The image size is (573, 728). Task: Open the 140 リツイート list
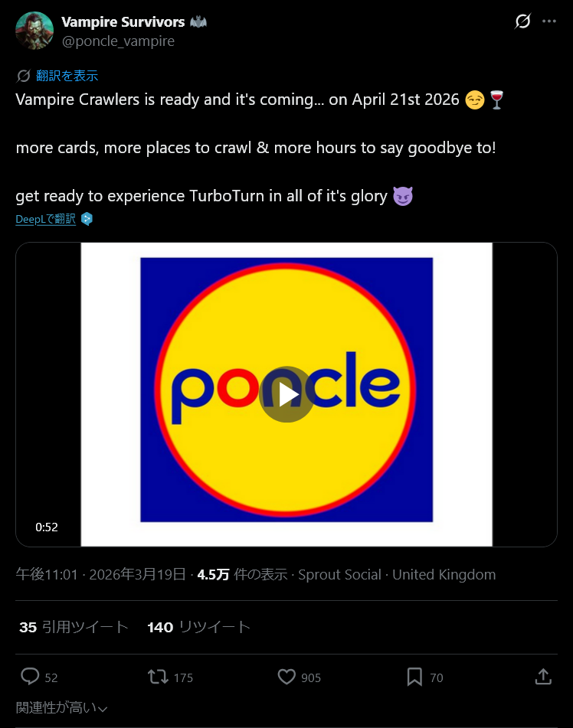[198, 627]
